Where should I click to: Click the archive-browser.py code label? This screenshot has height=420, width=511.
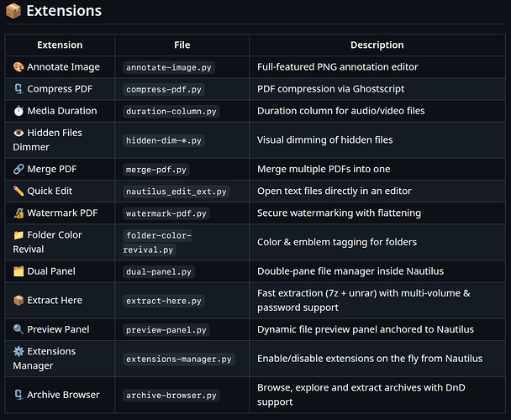pyautogui.click(x=171, y=395)
